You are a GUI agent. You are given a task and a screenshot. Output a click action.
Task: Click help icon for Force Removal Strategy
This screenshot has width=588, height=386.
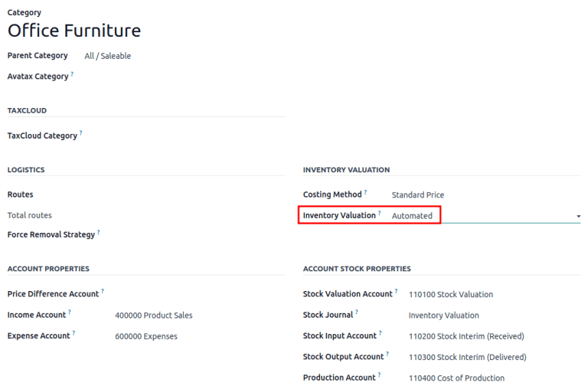(99, 232)
